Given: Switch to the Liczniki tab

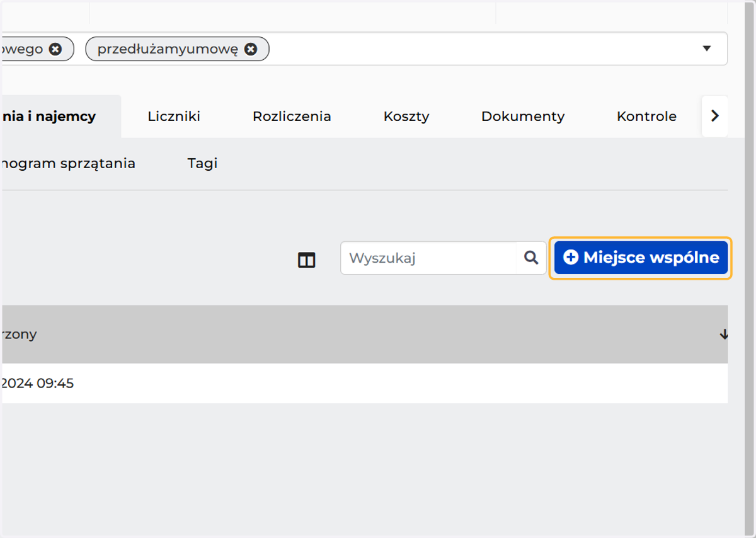Looking at the screenshot, I should [x=174, y=117].
